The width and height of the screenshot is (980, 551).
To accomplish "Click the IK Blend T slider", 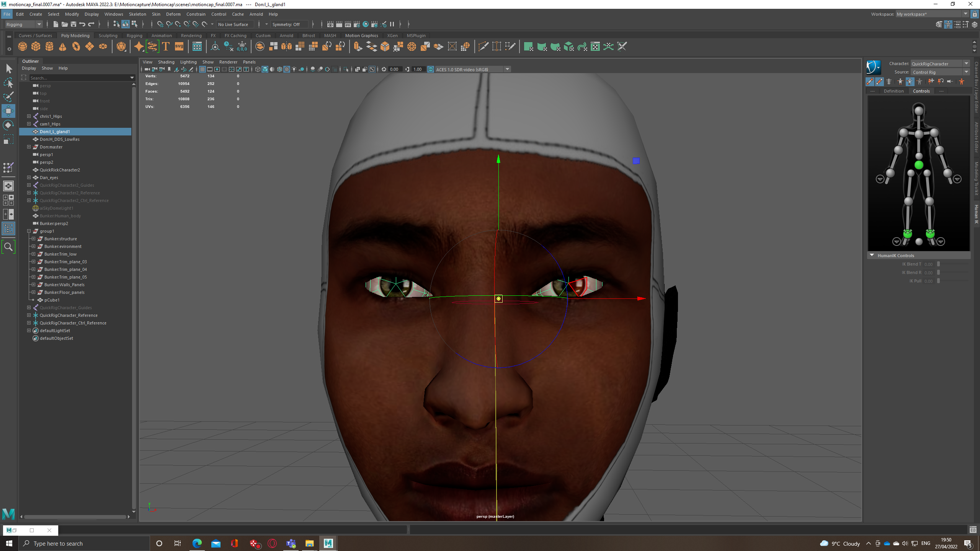I will pyautogui.click(x=938, y=264).
